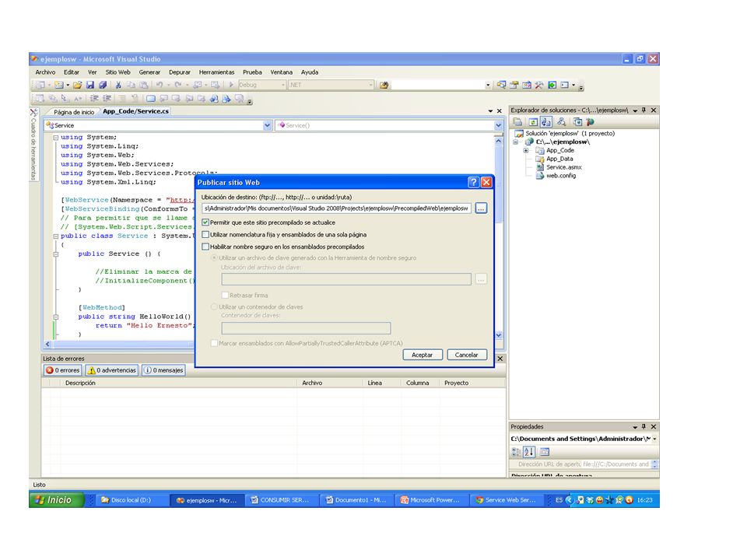Click the Find in Files icon
Viewport: 747px width, 560px height.
[x=384, y=85]
